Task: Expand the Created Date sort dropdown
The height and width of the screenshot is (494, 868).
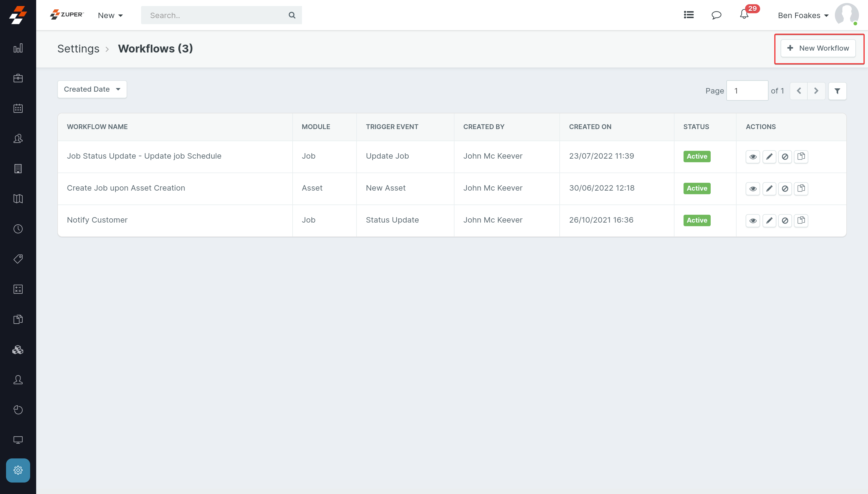Action: point(92,89)
